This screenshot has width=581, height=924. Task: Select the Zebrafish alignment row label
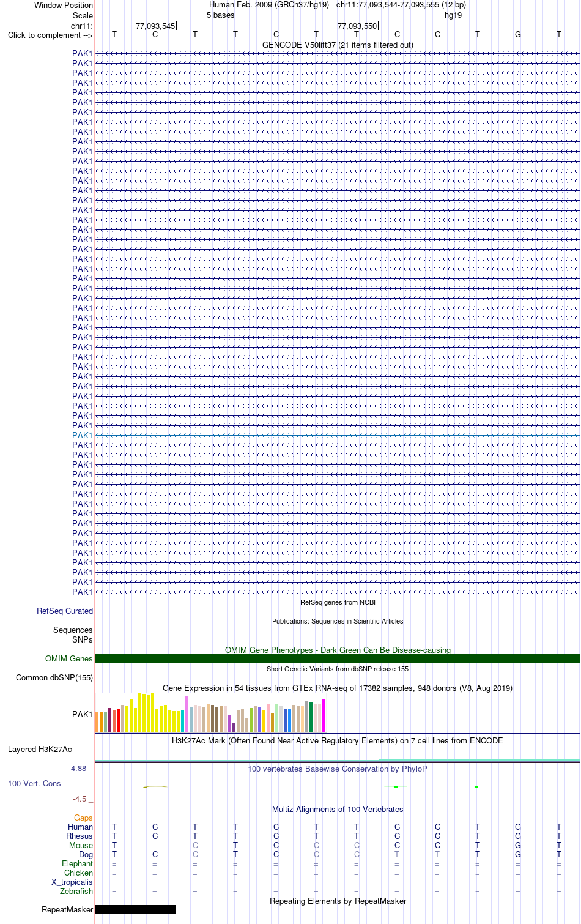point(76,891)
